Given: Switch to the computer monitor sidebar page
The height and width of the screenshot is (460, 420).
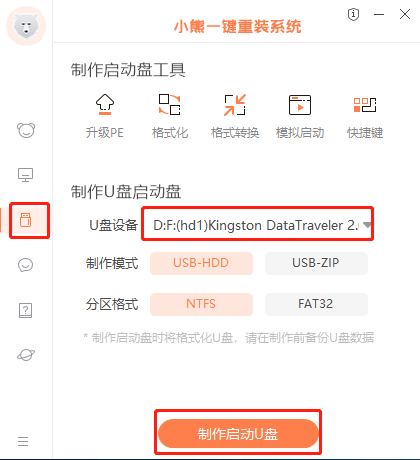Looking at the screenshot, I should pos(25,175).
